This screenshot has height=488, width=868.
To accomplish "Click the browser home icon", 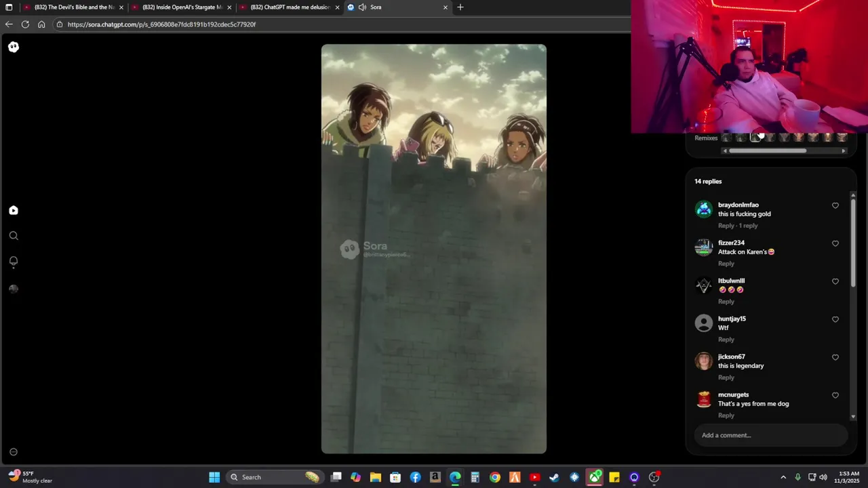I will click(x=41, y=24).
